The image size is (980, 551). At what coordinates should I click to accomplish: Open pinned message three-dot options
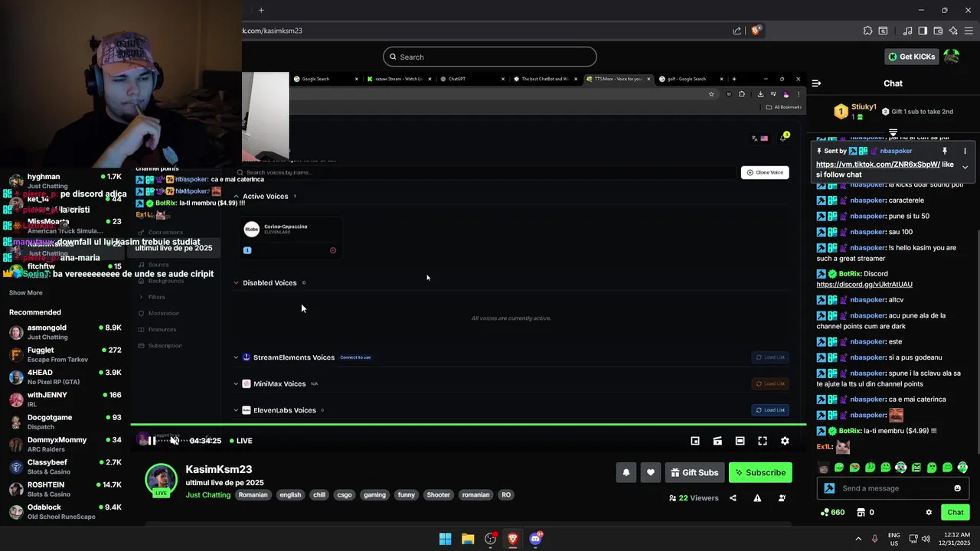point(965,152)
